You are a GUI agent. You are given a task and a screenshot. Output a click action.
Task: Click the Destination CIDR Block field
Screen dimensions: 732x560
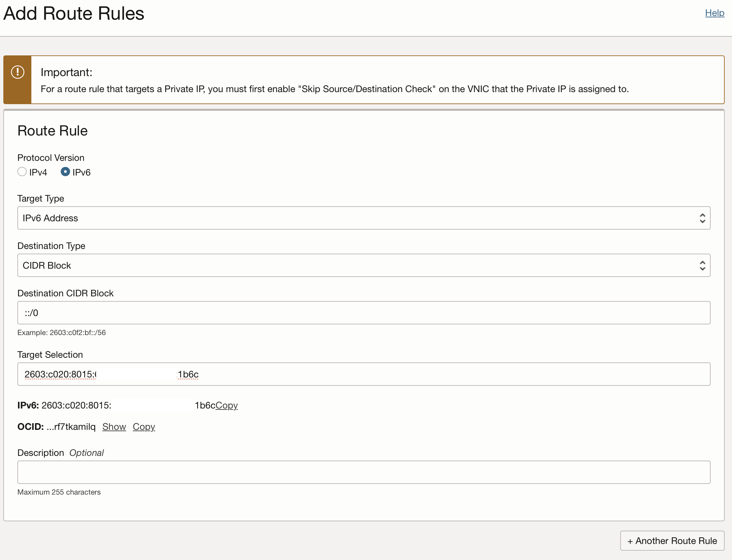pos(364,313)
